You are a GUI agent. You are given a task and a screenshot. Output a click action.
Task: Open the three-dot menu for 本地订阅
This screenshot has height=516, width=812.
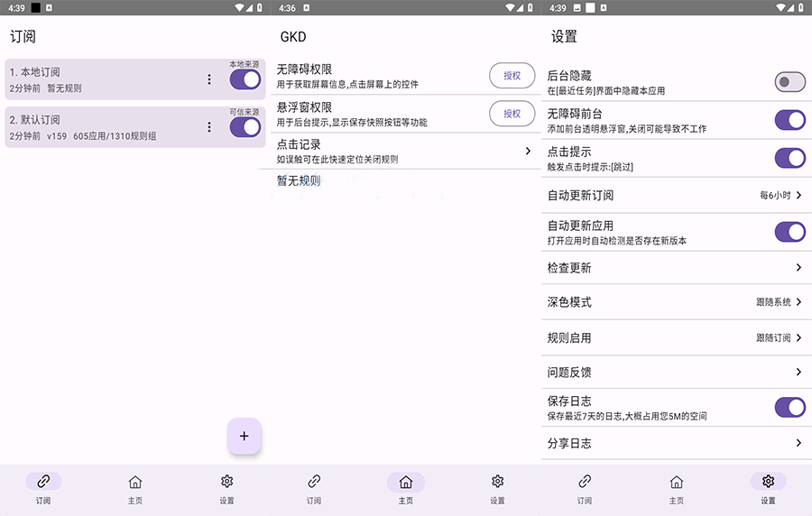click(x=209, y=79)
